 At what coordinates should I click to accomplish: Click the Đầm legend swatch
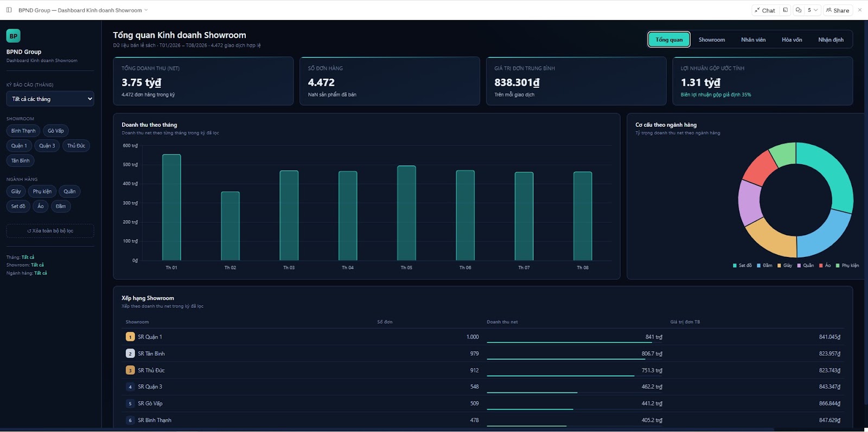[759, 266]
